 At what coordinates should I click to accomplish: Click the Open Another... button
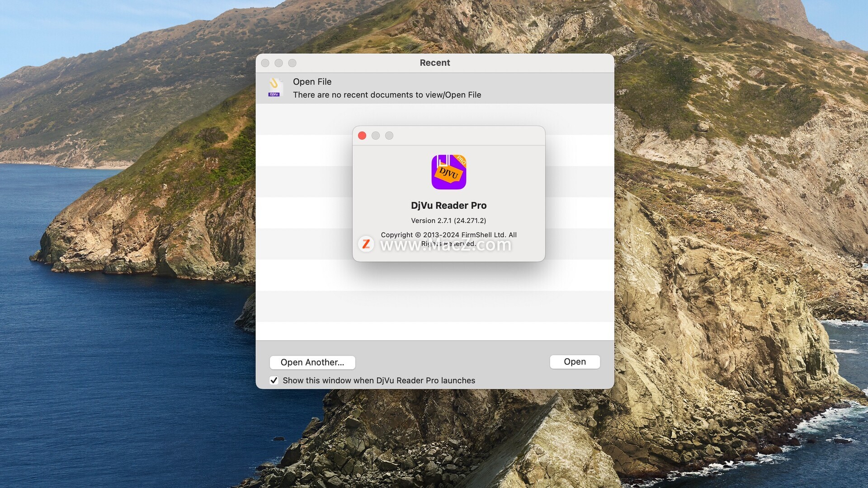click(312, 362)
